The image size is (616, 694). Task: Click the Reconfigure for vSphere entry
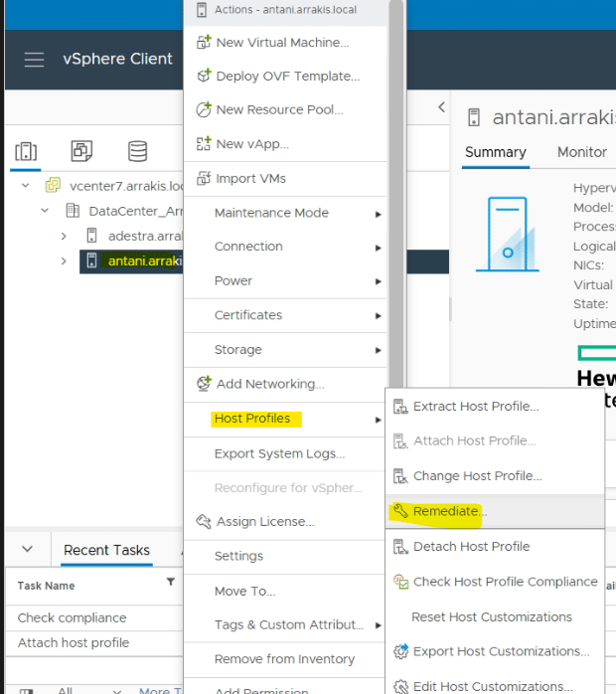coord(285,488)
